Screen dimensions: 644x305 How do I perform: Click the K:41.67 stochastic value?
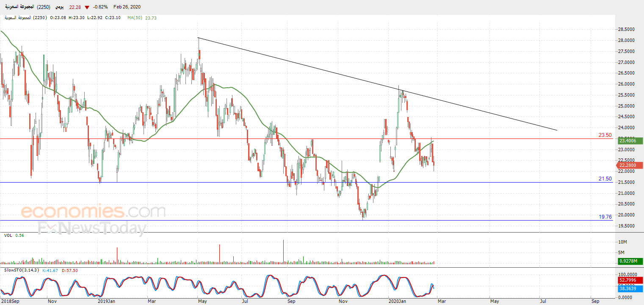tap(50, 270)
